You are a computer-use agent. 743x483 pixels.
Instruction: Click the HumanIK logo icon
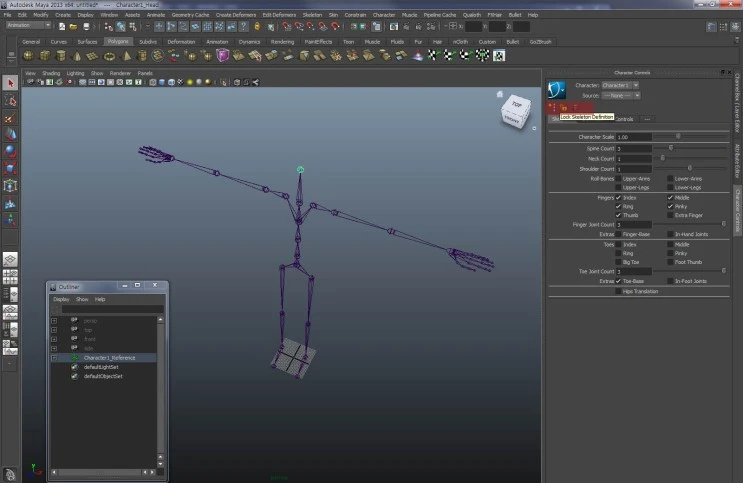click(x=557, y=89)
